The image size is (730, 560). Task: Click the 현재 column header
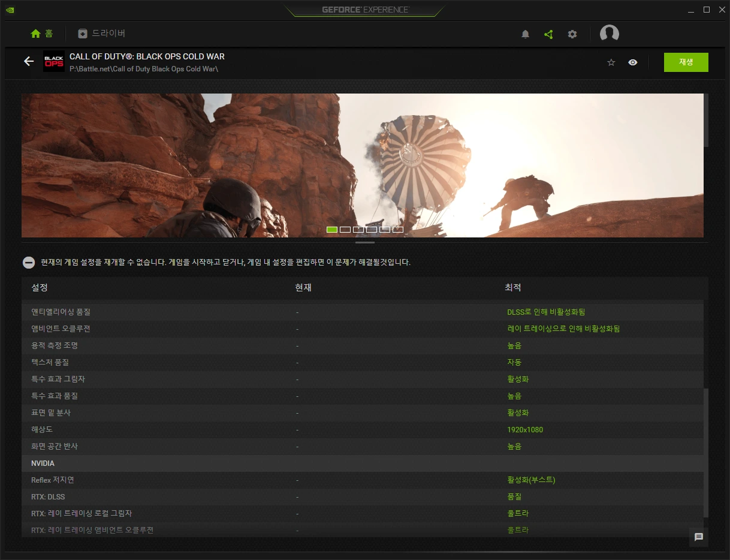[303, 288]
